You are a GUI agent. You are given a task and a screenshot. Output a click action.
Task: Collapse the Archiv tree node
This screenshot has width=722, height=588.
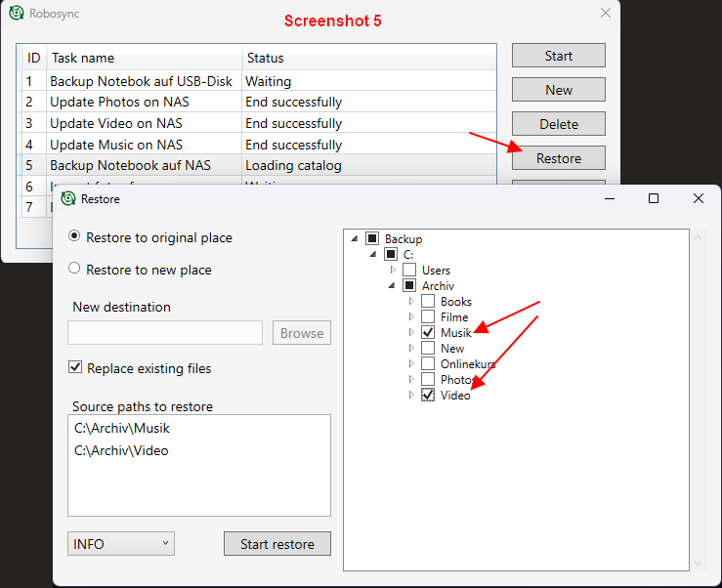tap(393, 286)
